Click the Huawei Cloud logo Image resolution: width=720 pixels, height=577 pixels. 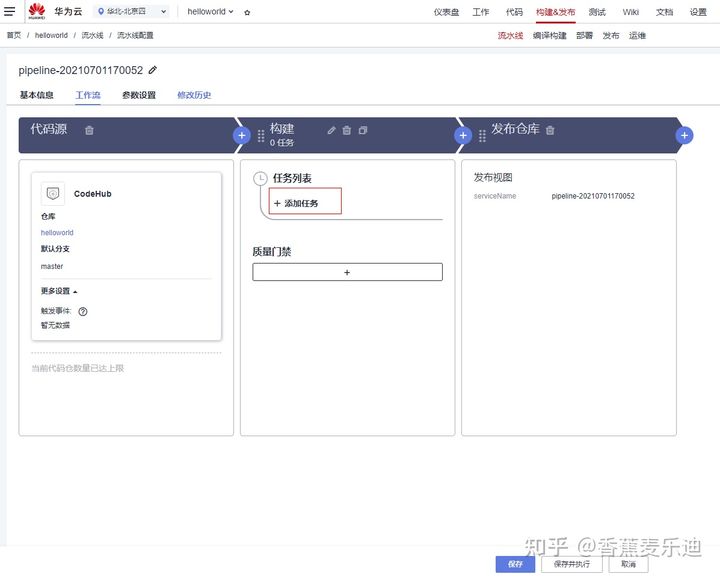click(x=37, y=11)
